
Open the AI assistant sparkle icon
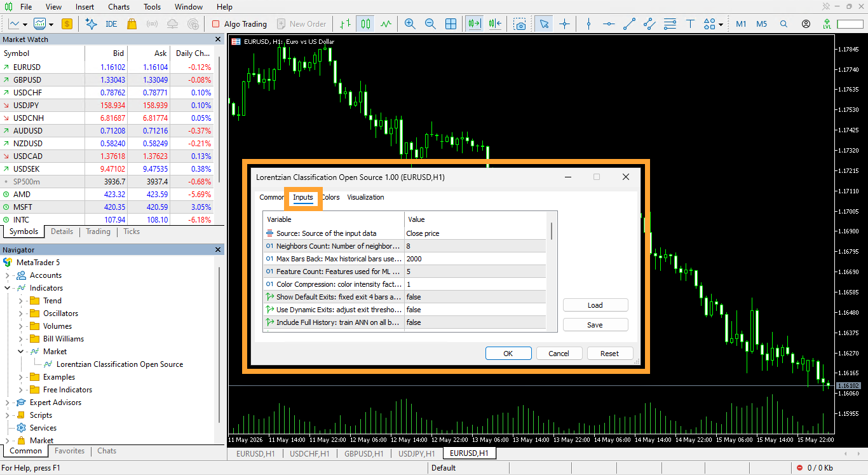92,24
